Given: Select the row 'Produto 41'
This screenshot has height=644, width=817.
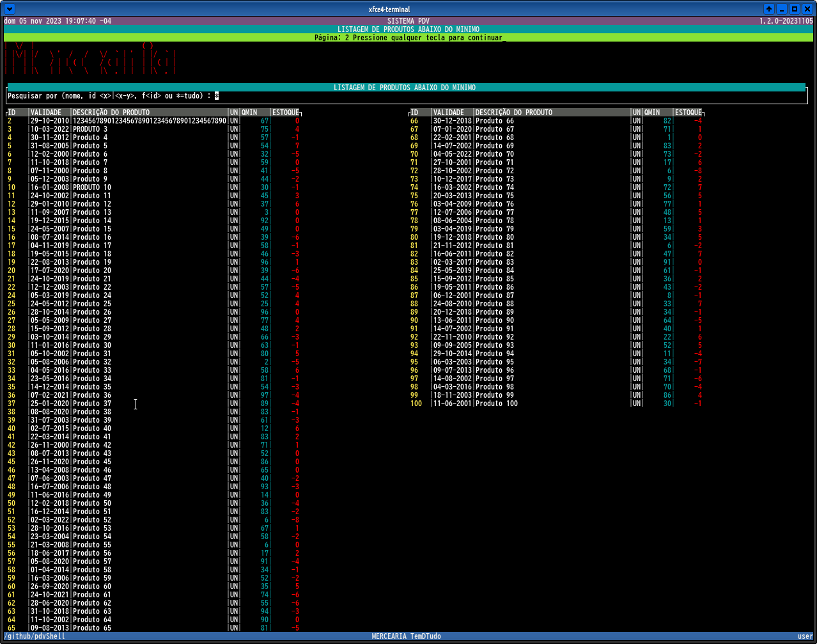Looking at the screenshot, I should point(153,437).
